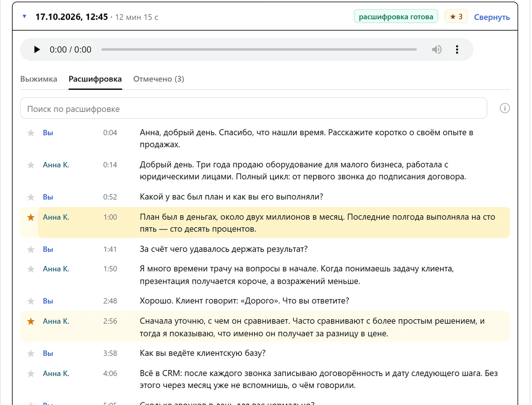
Task: Star Анна К. line at 1:50
Action: (31, 269)
